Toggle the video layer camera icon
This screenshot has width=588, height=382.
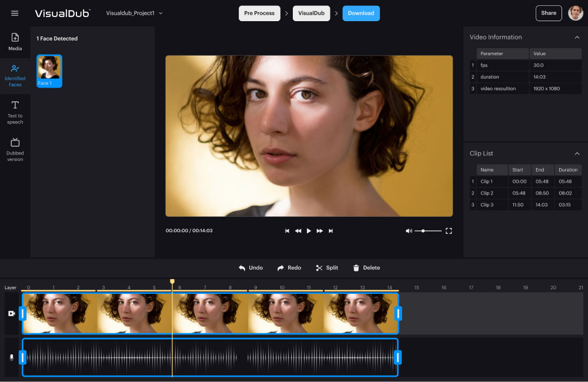pos(11,314)
